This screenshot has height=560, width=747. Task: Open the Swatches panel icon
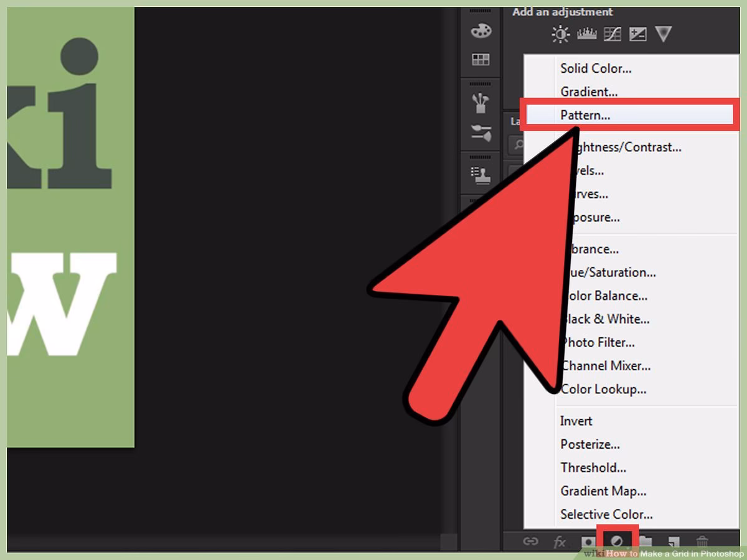481,59
